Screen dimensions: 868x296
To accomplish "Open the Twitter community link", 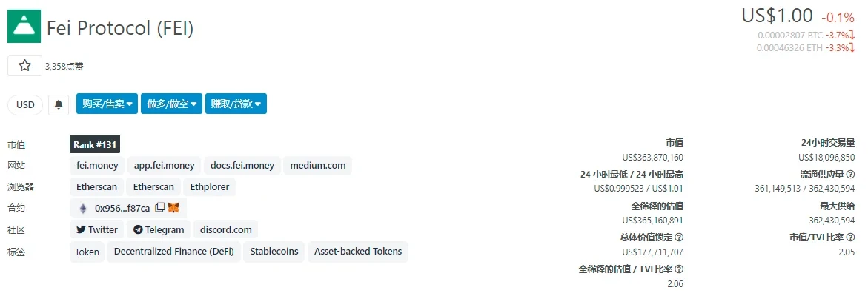I will pos(96,229).
